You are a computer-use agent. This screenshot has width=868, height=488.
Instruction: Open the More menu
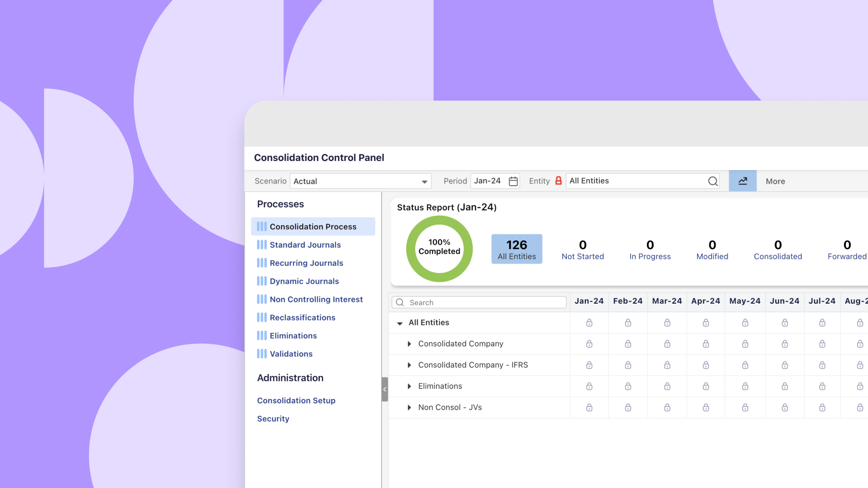click(775, 181)
